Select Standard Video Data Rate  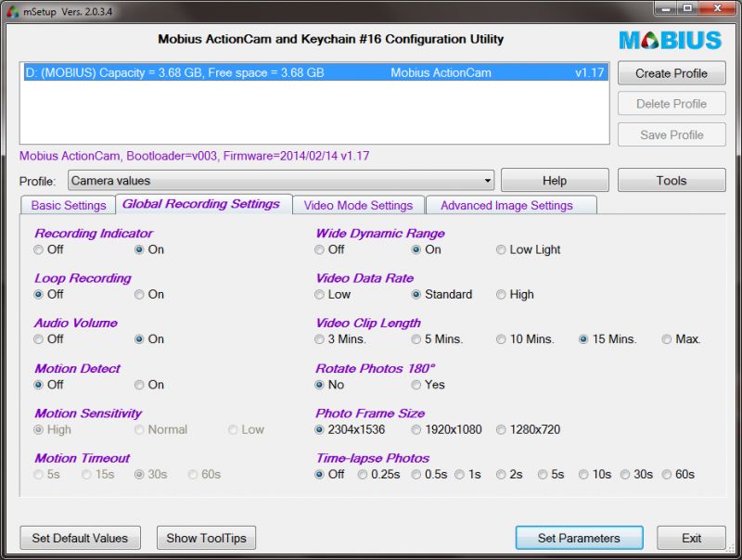pos(442,294)
